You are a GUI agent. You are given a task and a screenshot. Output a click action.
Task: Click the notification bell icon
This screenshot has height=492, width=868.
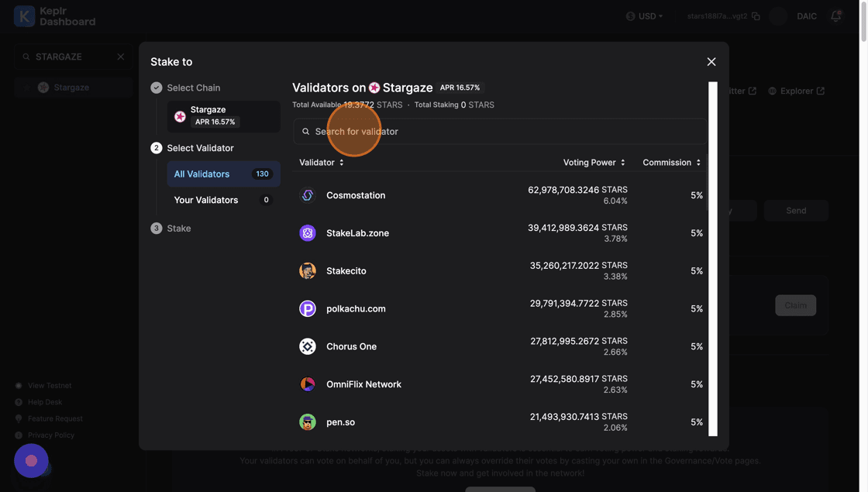pos(835,16)
